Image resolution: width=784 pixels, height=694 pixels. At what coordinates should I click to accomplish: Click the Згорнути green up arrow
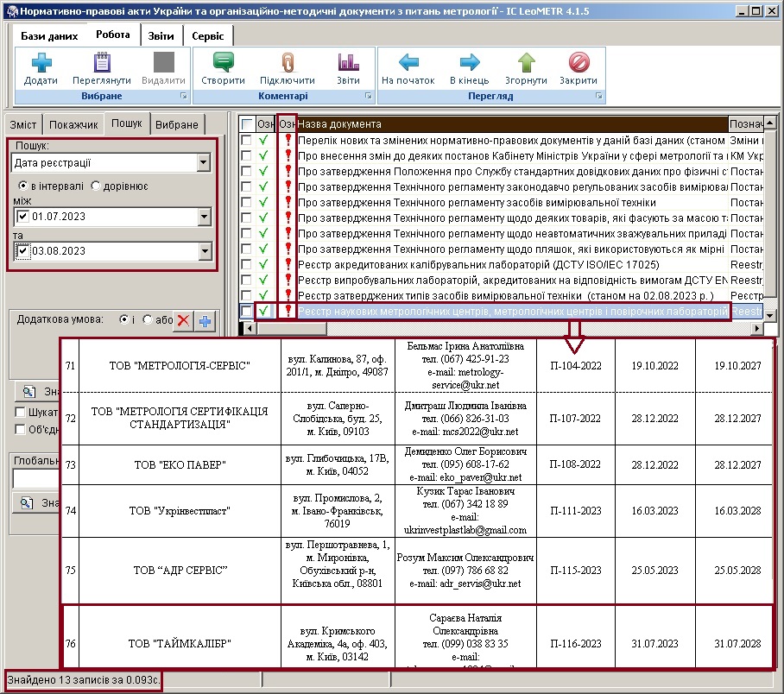[526, 62]
